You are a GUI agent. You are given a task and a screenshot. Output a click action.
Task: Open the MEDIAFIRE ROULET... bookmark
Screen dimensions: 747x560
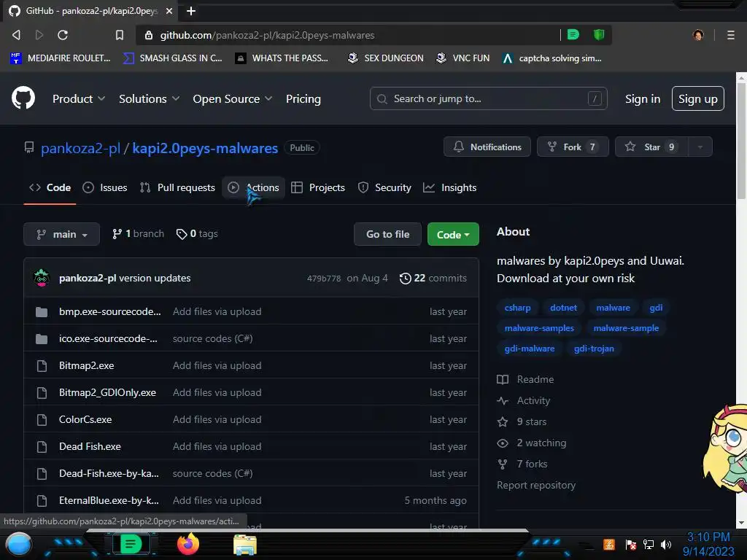pos(60,58)
